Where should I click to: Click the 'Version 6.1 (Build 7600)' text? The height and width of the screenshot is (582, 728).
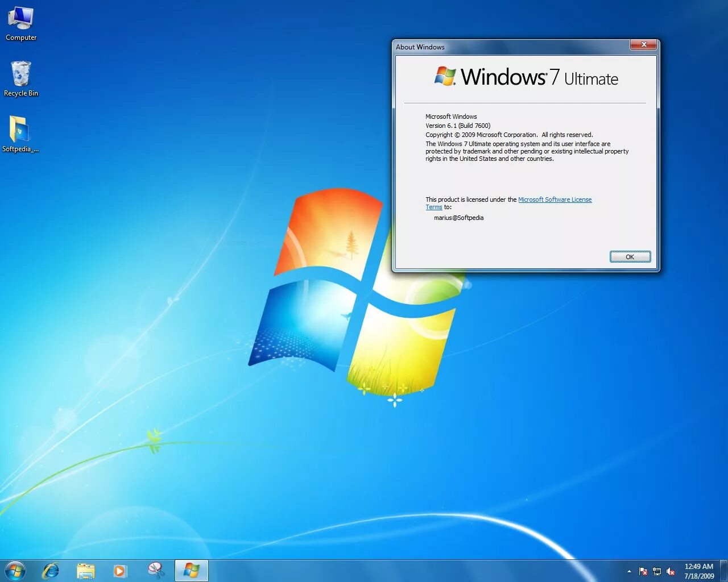[x=458, y=126]
